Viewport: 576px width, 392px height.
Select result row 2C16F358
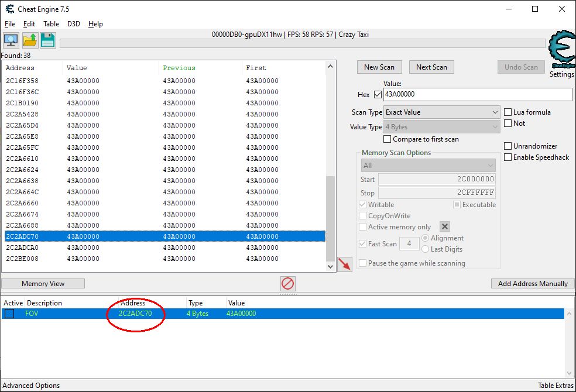click(x=165, y=81)
